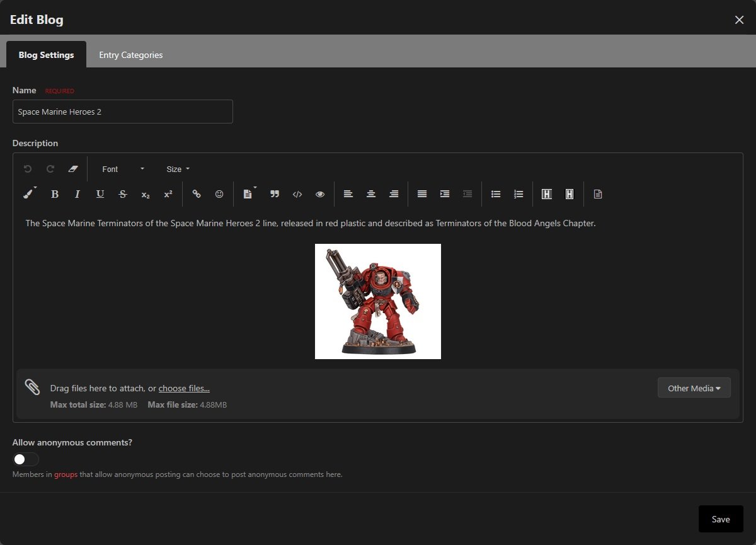
Task: Open the Font dropdown
Action: [x=123, y=169]
